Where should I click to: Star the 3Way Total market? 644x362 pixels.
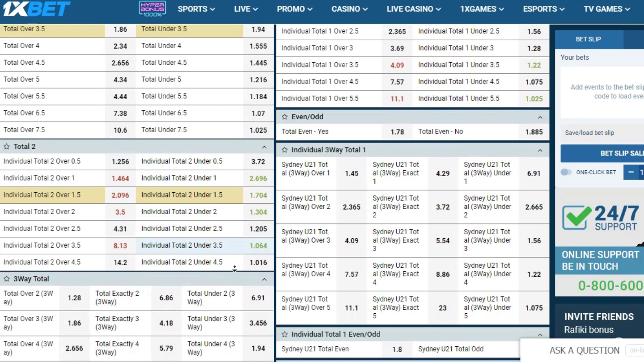tap(7, 279)
